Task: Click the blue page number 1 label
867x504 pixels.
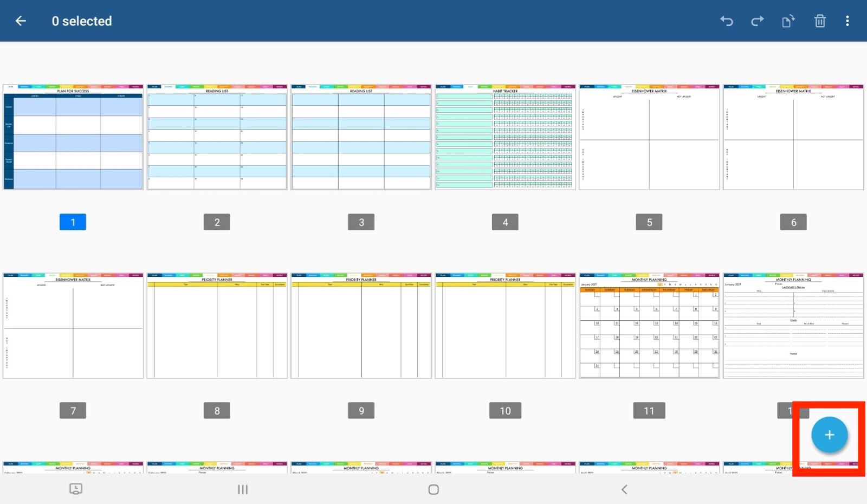Action: coord(73,222)
